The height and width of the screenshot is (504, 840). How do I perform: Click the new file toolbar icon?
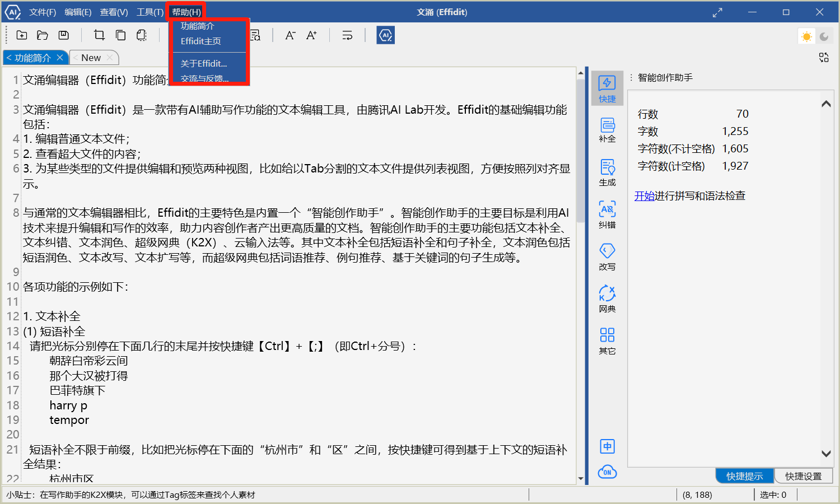[22, 35]
